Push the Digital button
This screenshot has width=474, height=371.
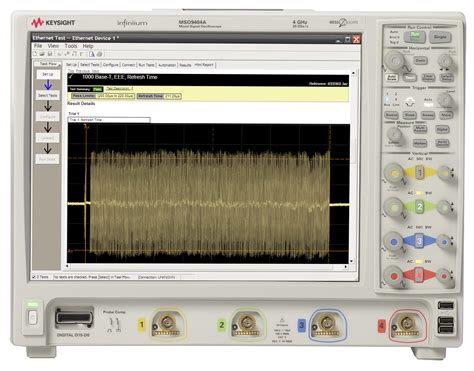442,129
